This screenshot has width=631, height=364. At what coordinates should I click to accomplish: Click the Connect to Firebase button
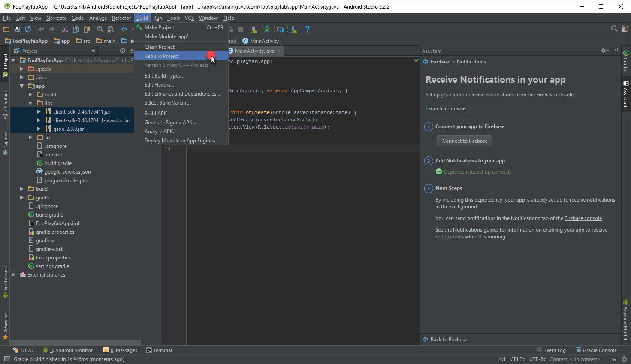coord(465,141)
